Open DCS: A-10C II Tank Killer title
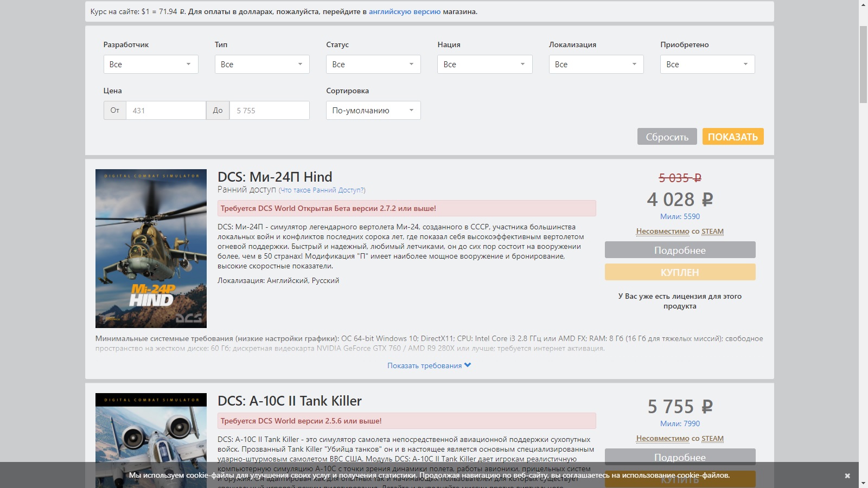The image size is (868, 488). (x=290, y=401)
